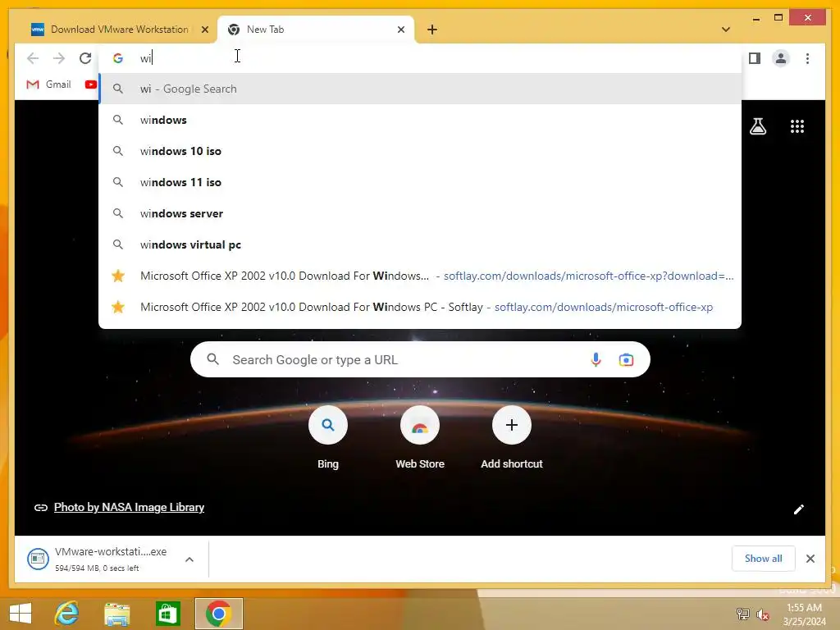Open the muted volume tray icon
Viewport: 840px width, 630px height.
click(762, 614)
